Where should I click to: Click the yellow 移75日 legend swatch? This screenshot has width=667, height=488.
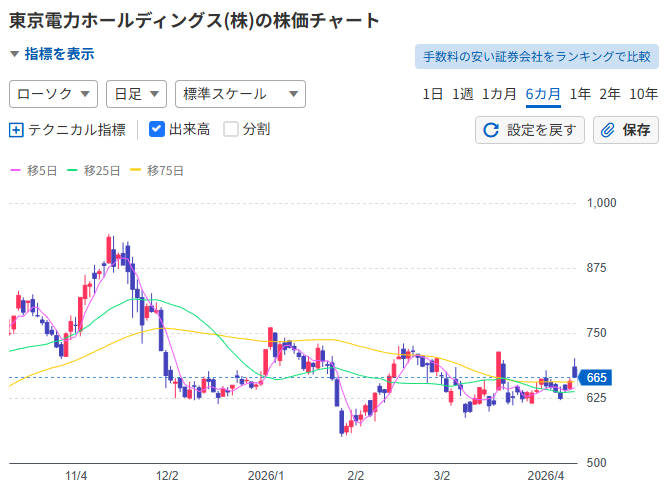135,170
